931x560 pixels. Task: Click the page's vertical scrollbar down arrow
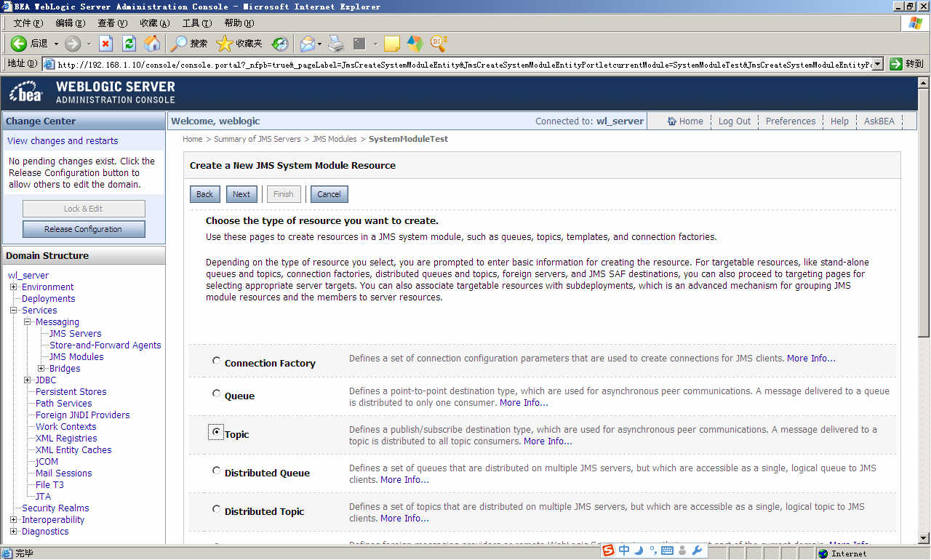coord(924,538)
